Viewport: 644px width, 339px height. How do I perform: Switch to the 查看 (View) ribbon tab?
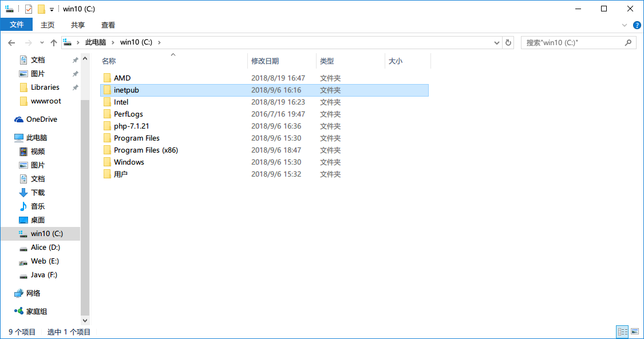point(108,25)
